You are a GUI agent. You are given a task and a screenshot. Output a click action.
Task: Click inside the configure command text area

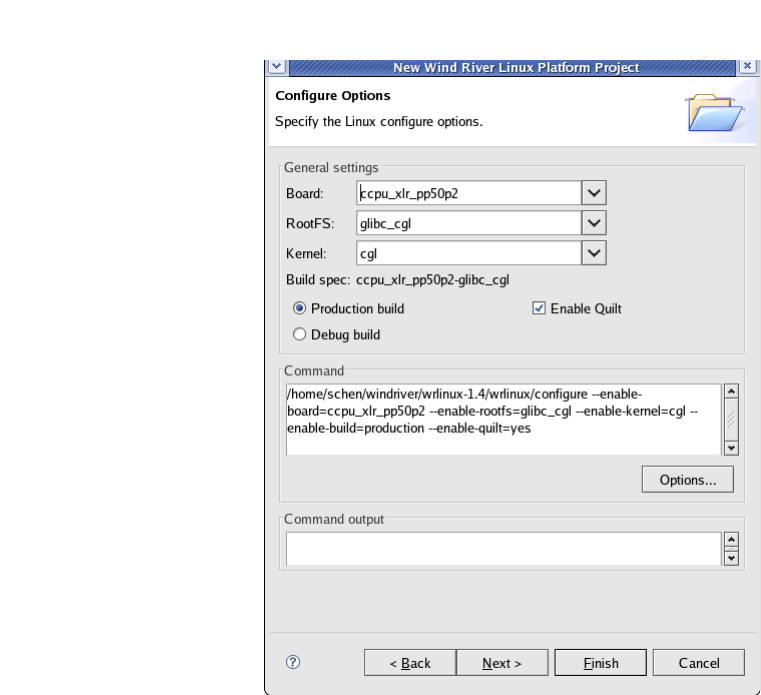504,420
